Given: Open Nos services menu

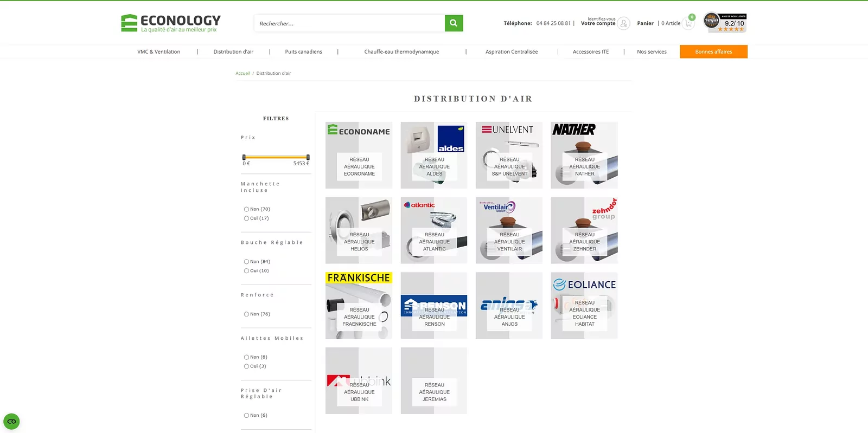Looking at the screenshot, I should (x=652, y=52).
